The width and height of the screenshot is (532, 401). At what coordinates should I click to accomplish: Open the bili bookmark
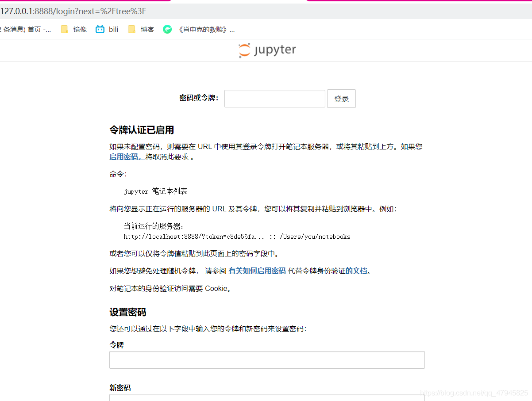click(x=108, y=30)
